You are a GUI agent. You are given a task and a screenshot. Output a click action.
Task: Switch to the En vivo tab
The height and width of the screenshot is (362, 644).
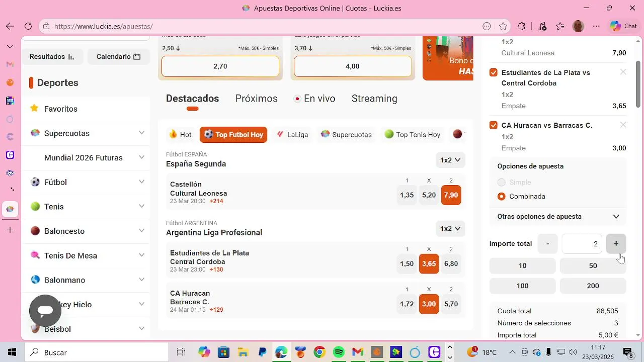click(314, 99)
